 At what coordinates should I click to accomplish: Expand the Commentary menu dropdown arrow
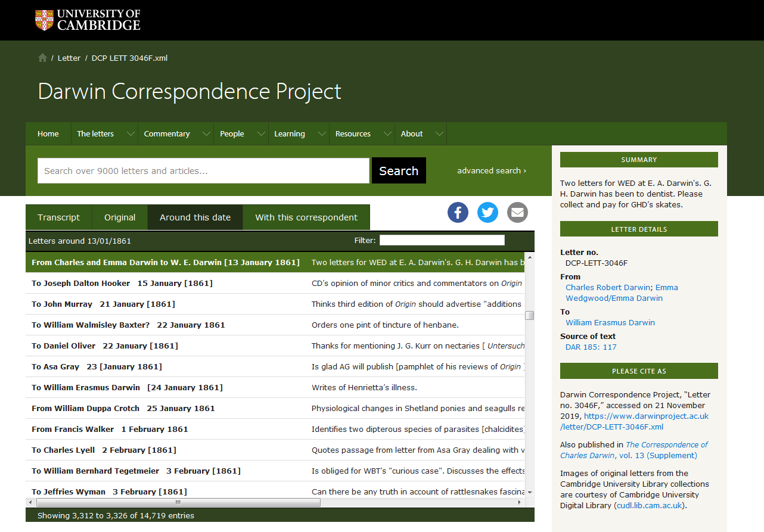[x=206, y=134]
